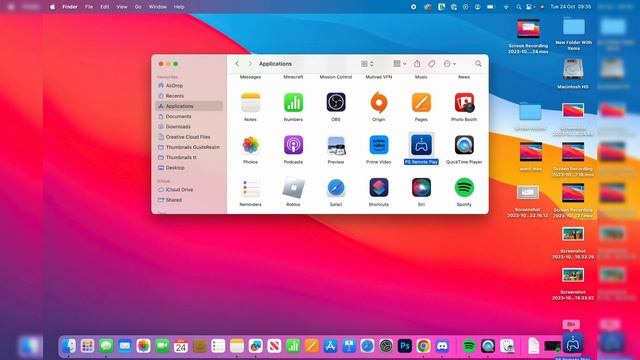640x360 pixels.
Task: Select the Podcasts app icon in Finder
Action: 293,145
